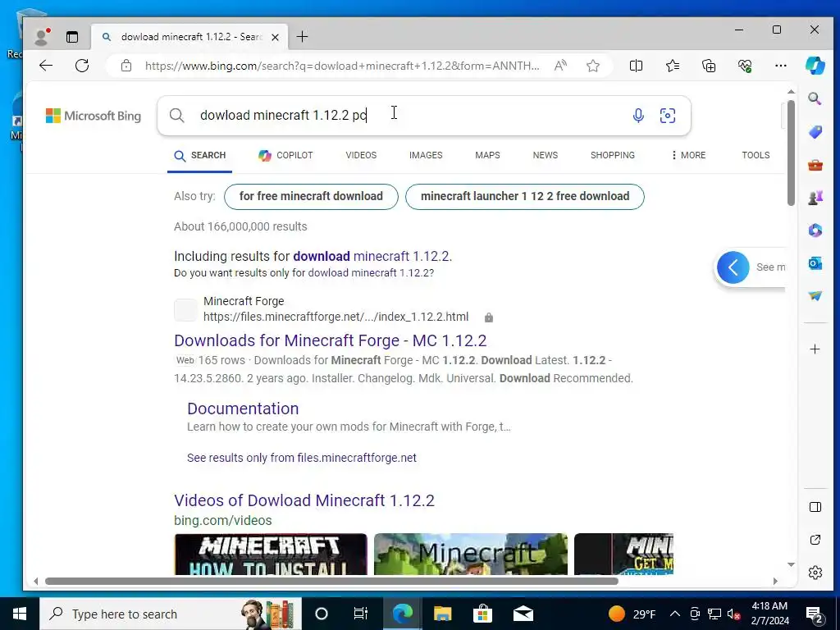Open the files.minecraftforge.net URL above the result
The image size is (840, 630).
coord(336,317)
